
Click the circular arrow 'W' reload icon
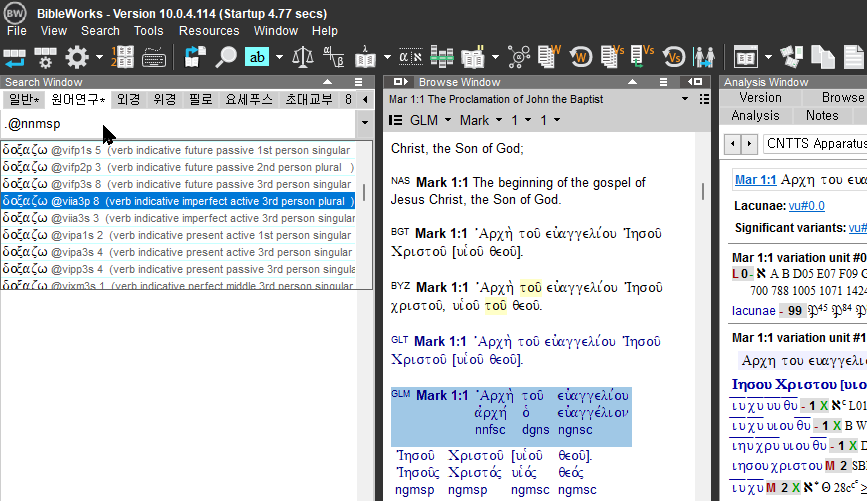pos(581,57)
